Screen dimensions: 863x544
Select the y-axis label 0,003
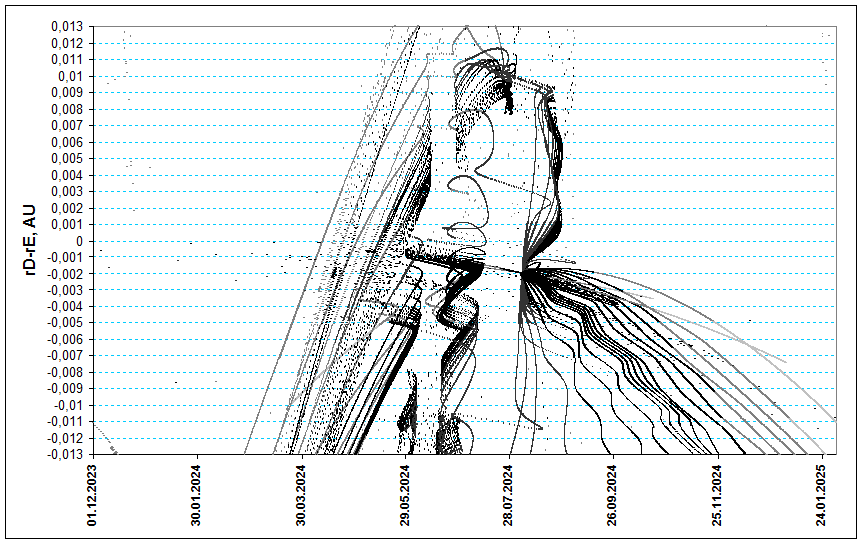pyautogui.click(x=67, y=192)
